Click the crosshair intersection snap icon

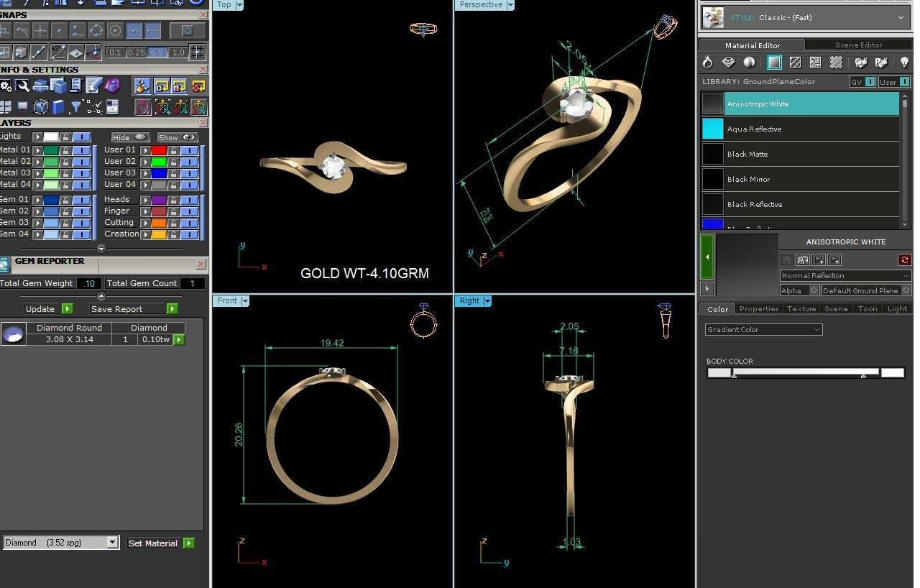point(40,30)
